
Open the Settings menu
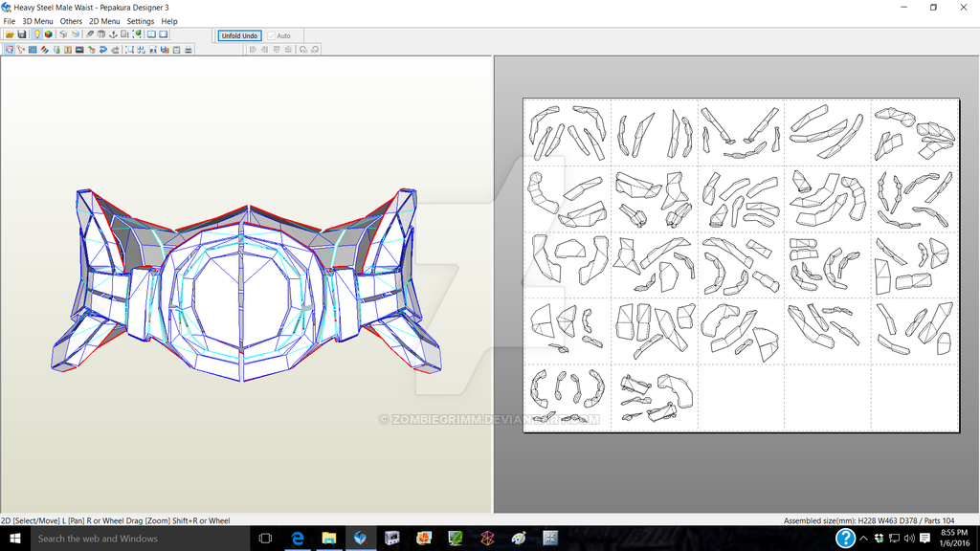pos(140,21)
